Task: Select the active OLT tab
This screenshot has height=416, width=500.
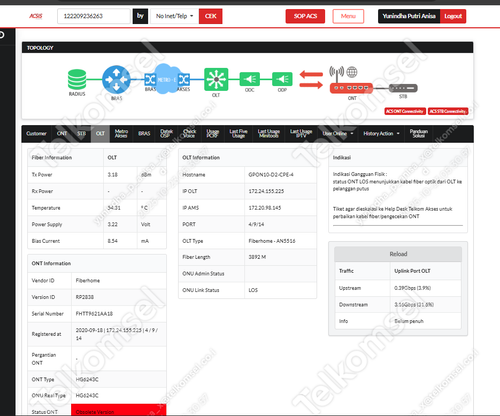Action: pos(100,134)
